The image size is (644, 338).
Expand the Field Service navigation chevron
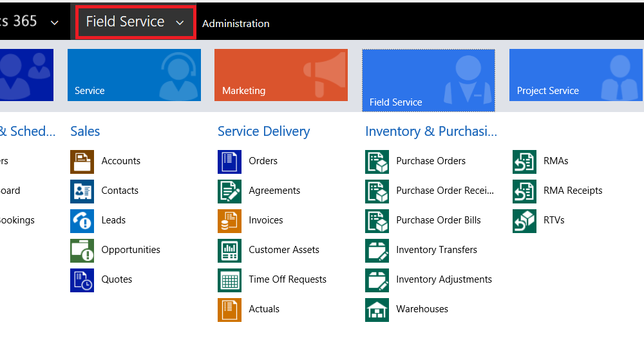point(180,23)
